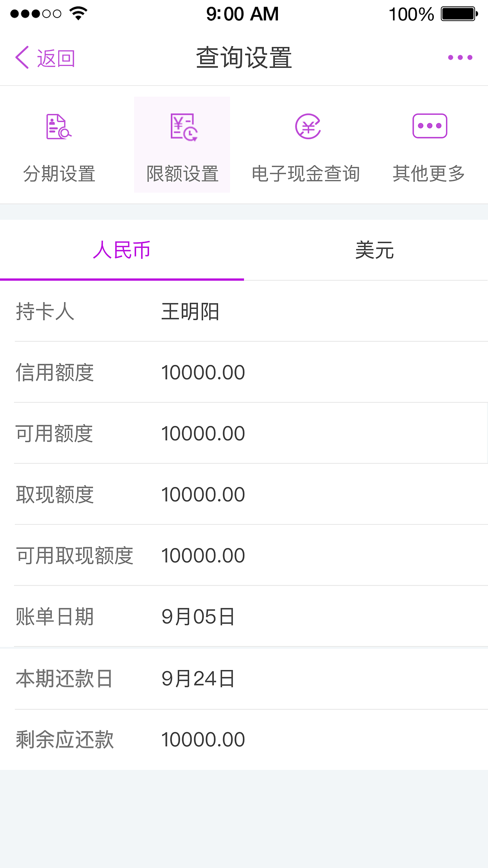The image size is (488, 868).
Task: Select the 其他更多 label
Action: pos(429,174)
